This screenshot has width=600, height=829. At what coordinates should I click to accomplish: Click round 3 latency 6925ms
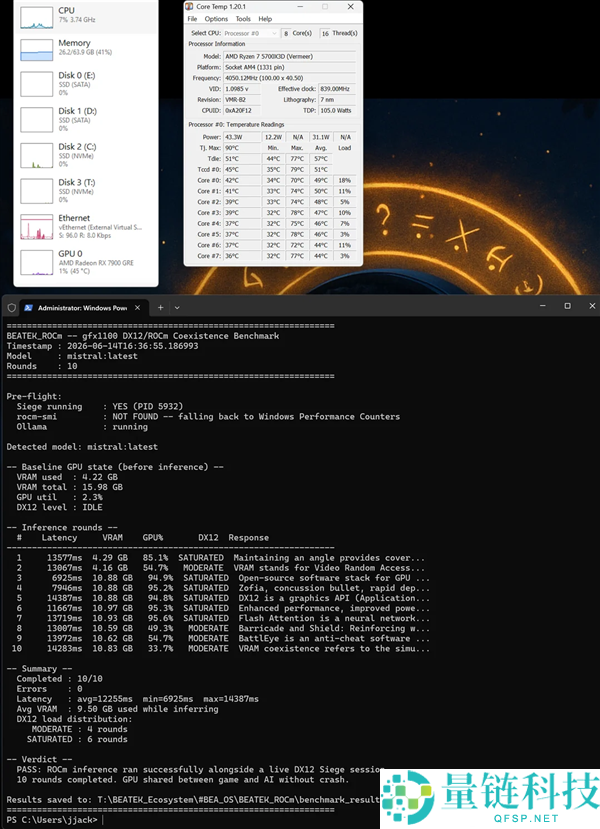click(67, 578)
